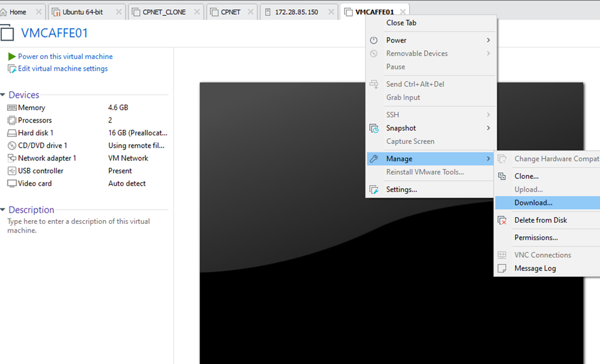Click the Processors chip icon
Screen dimensions: 600x364
coord(12,121)
